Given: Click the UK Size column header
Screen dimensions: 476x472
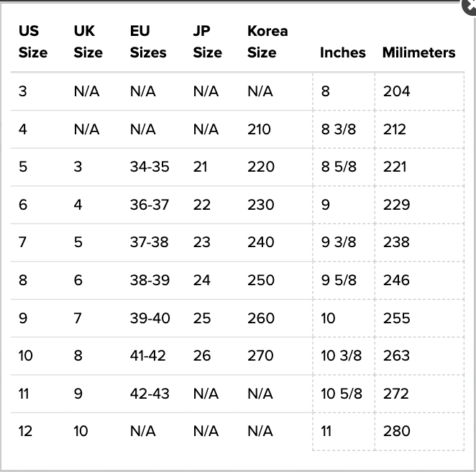Looking at the screenshot, I should click(88, 42).
